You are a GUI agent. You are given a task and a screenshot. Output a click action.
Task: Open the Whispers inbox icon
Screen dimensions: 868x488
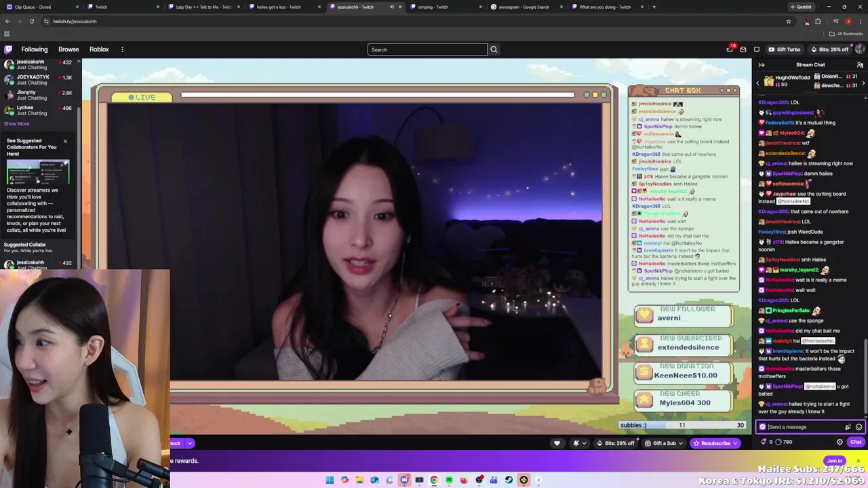tap(743, 49)
